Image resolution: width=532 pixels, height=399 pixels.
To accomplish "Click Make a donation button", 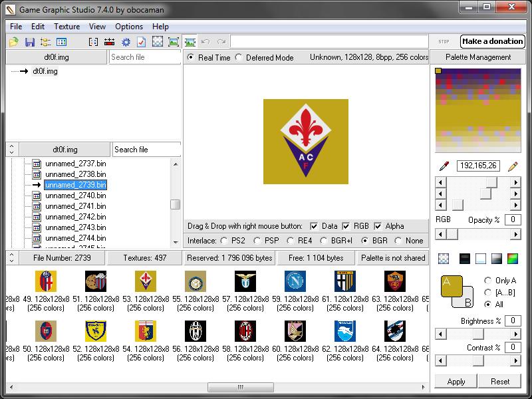I will click(493, 41).
